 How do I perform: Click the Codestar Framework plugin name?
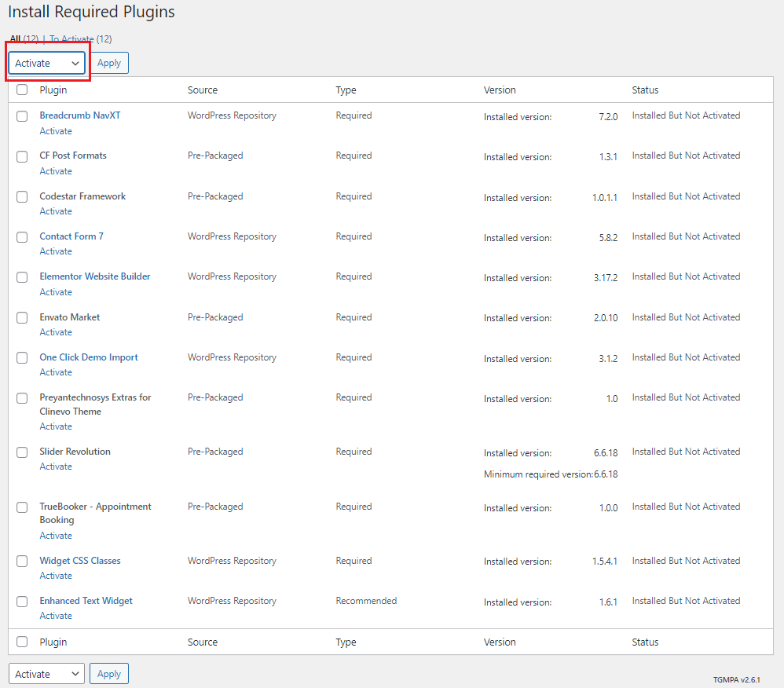point(82,196)
